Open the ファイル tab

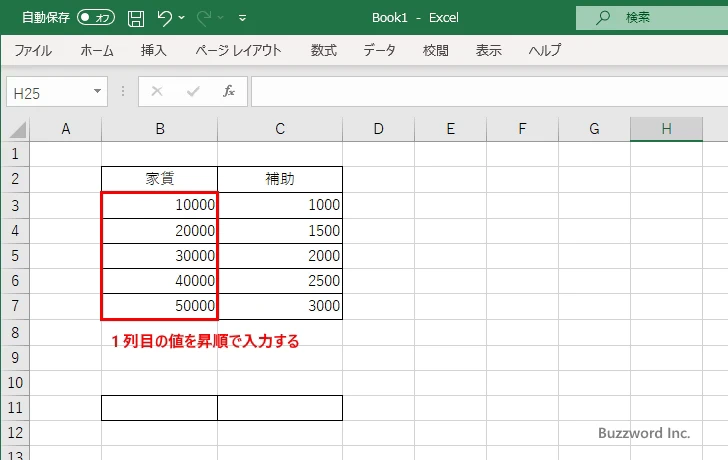click(x=33, y=50)
